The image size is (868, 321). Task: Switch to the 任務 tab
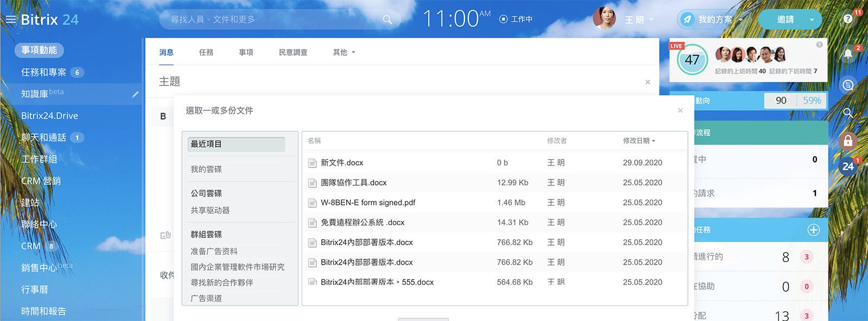click(206, 52)
